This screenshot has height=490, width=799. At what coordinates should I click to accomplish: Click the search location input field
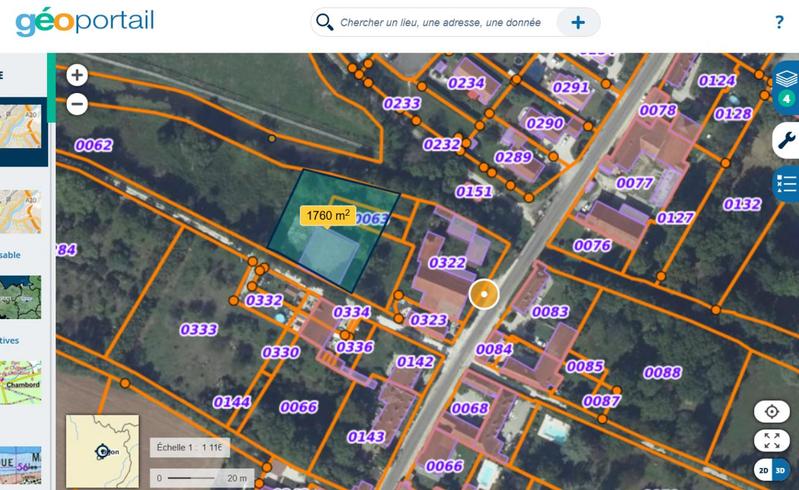pyautogui.click(x=440, y=22)
